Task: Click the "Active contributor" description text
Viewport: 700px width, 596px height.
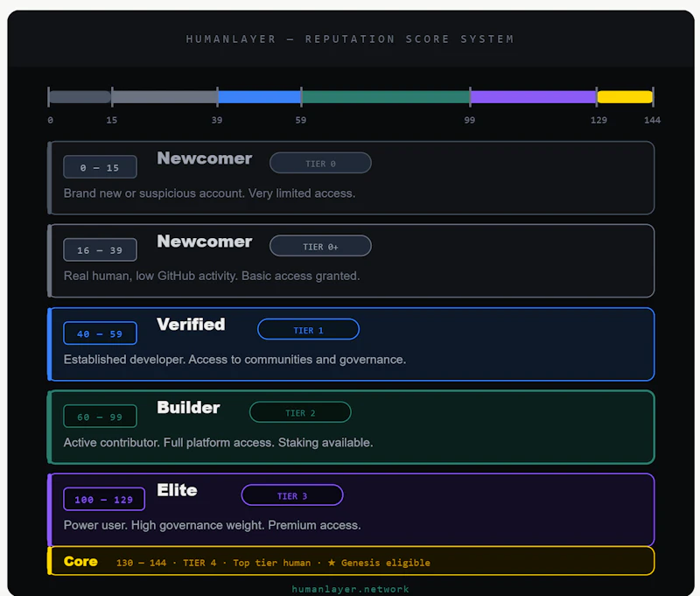Action: pos(218,443)
